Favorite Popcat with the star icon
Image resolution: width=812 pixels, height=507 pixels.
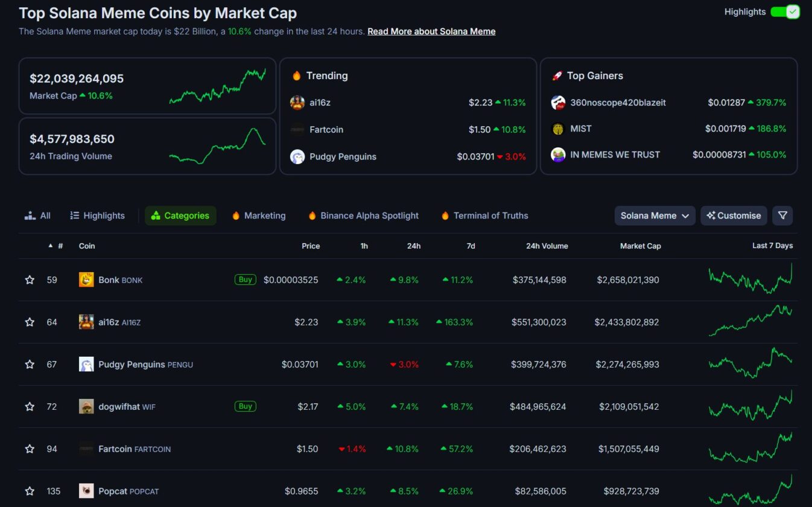coord(30,491)
